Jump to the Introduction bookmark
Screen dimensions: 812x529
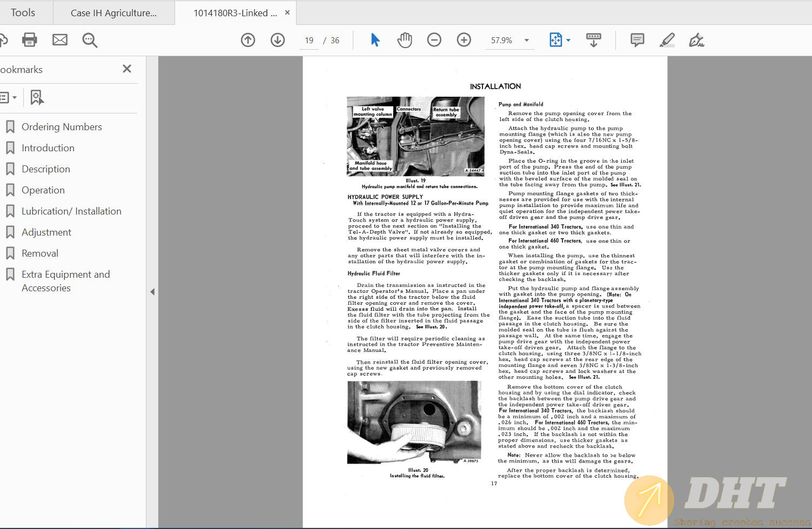[48, 148]
